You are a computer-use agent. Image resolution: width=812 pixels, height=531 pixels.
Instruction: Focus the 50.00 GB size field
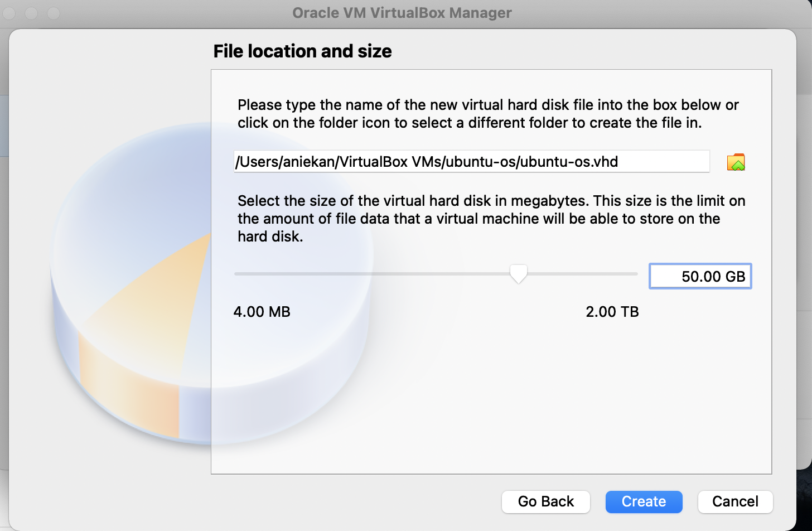pyautogui.click(x=700, y=276)
